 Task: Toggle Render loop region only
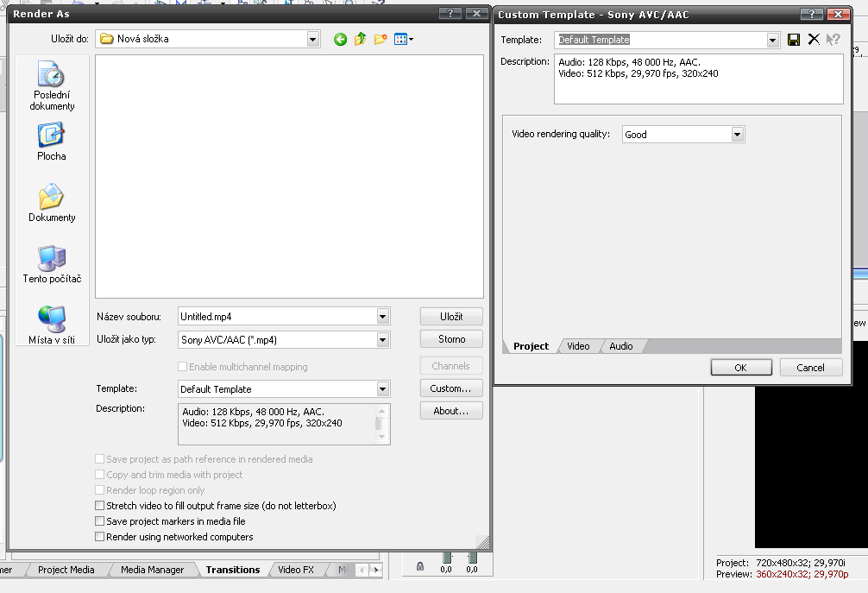[99, 490]
